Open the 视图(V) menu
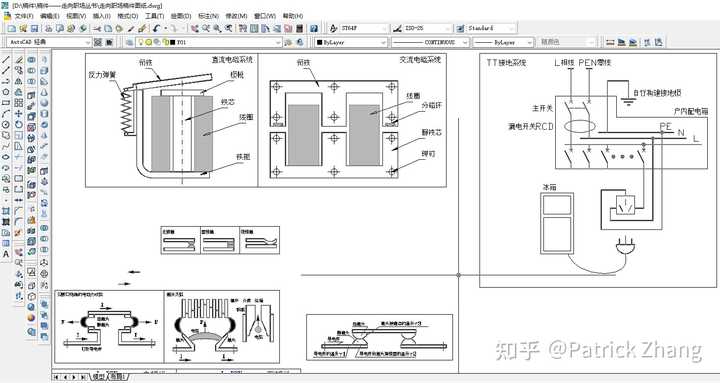The width and height of the screenshot is (720, 383). click(x=76, y=16)
